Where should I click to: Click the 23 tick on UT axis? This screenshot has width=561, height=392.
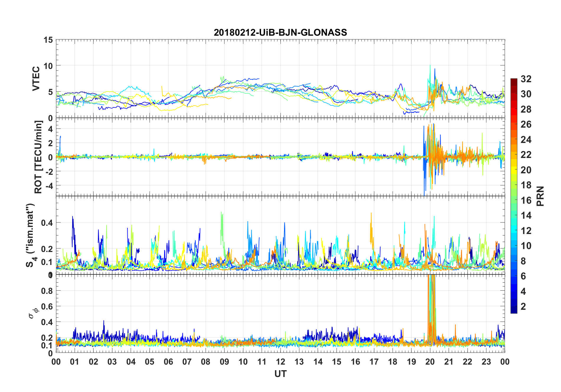(x=486, y=362)
